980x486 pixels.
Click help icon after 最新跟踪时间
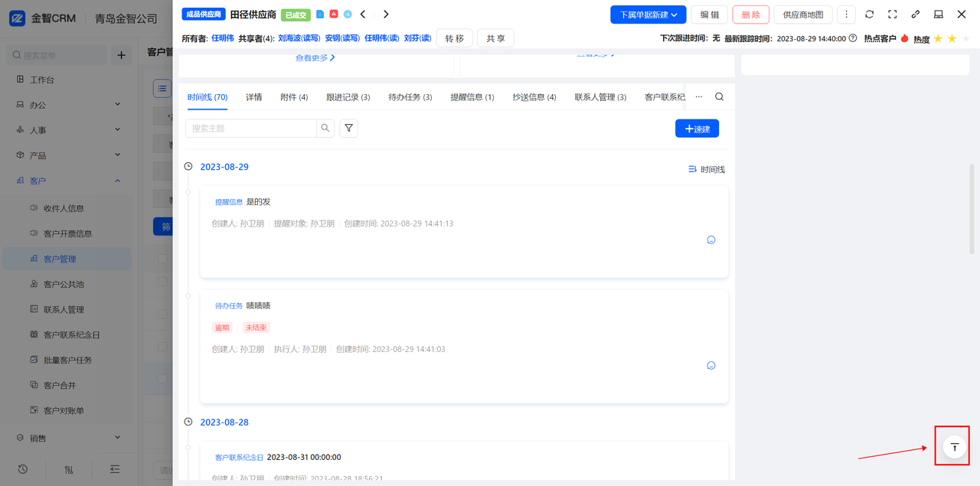(853, 38)
